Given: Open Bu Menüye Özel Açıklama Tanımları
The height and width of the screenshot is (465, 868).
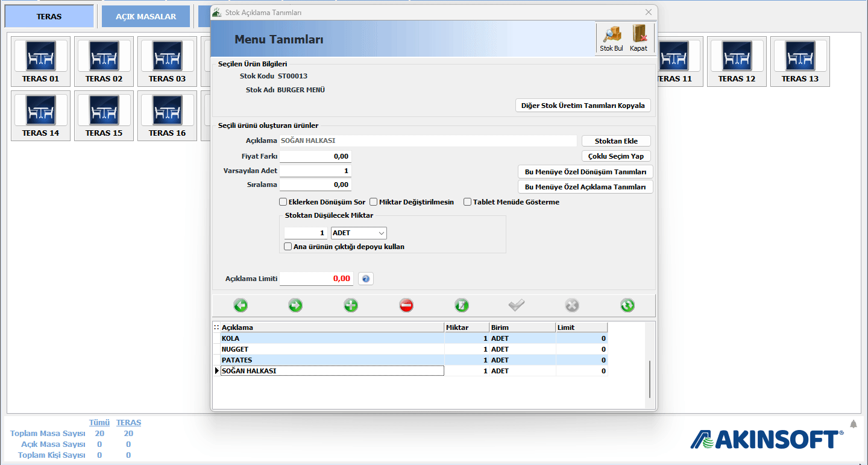Looking at the screenshot, I should click(585, 187).
